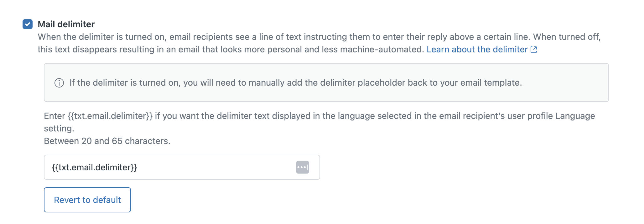This screenshot has height=224, width=644.
Task: Click the external-link icon after the delimiter link
Action: tap(534, 50)
